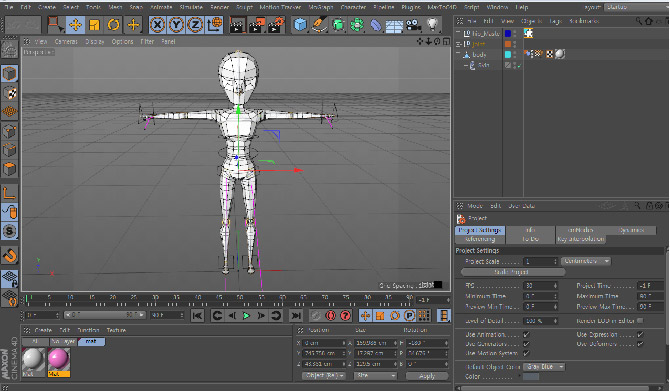Screen dimensions: 670x392
Task: Toggle Use Expression checkbox
Action: (x=640, y=335)
